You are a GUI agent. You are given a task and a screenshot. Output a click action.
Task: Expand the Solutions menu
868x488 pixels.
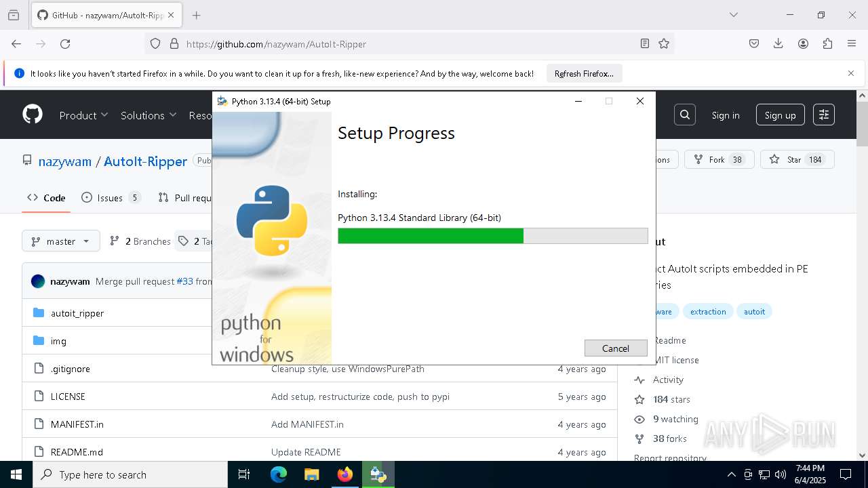click(149, 115)
